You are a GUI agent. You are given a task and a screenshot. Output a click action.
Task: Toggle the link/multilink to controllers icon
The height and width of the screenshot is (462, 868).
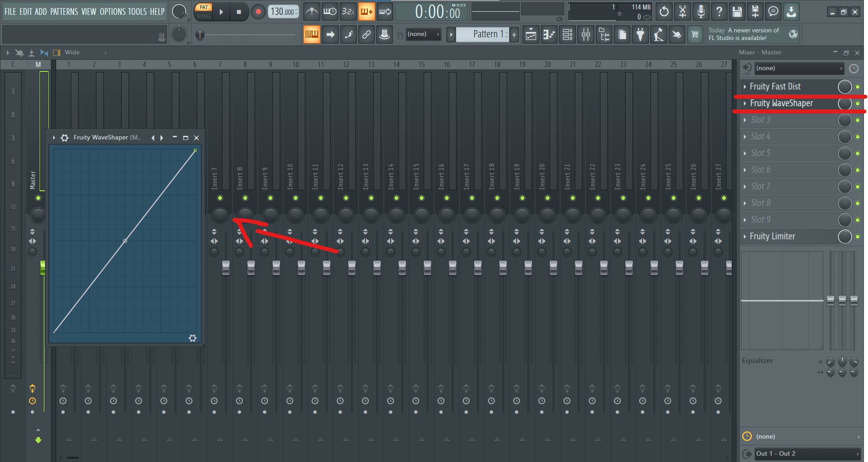pyautogui.click(x=366, y=34)
